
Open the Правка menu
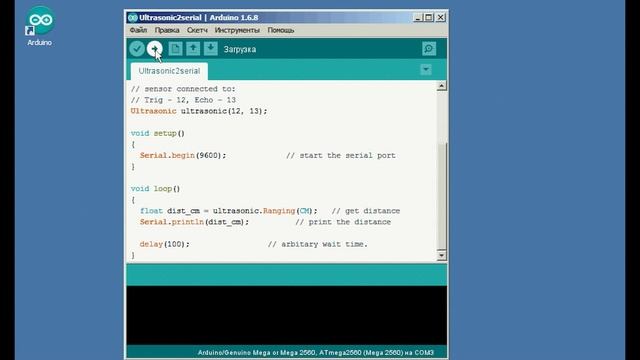(167, 30)
